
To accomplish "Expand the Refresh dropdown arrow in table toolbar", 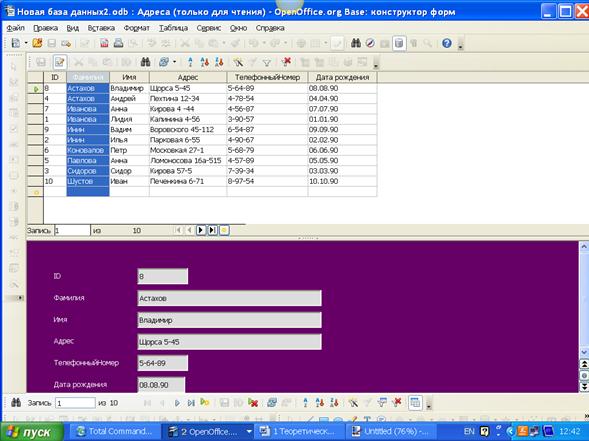I will (x=174, y=62).
